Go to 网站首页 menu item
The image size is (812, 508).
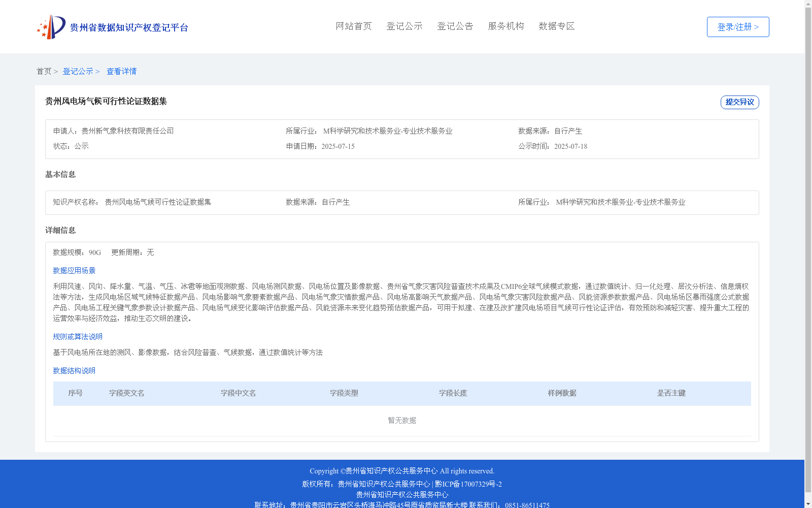354,26
